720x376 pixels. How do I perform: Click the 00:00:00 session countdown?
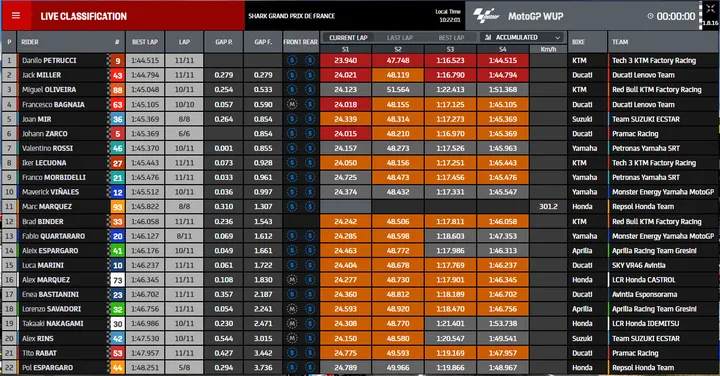(x=676, y=16)
